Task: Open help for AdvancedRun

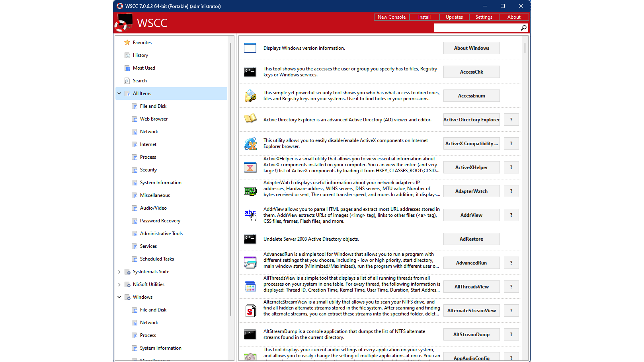Action: (x=511, y=263)
